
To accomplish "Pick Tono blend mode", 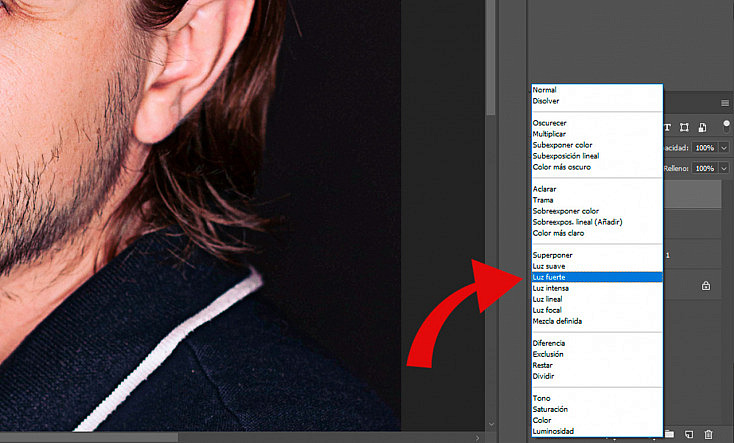I will coord(597,398).
